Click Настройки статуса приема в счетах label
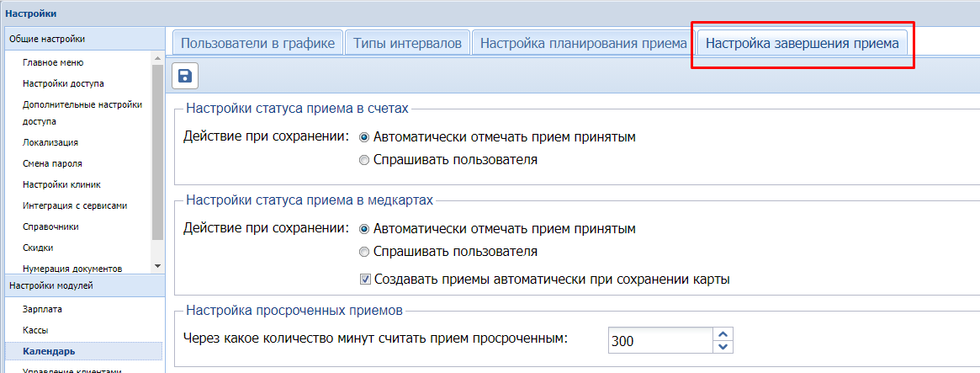 point(298,109)
